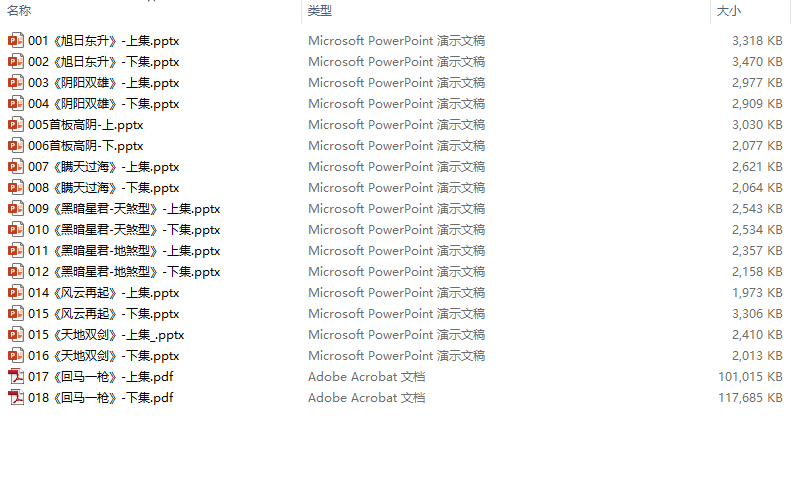
Task: Click Adobe Acrobat 文档 type of 017 row
Action: (367, 377)
